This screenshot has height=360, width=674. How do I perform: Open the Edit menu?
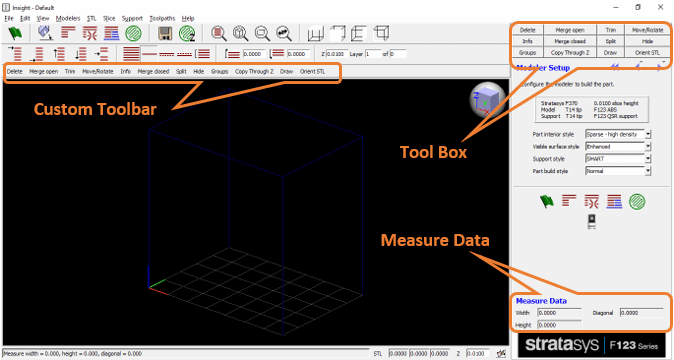(x=25, y=18)
